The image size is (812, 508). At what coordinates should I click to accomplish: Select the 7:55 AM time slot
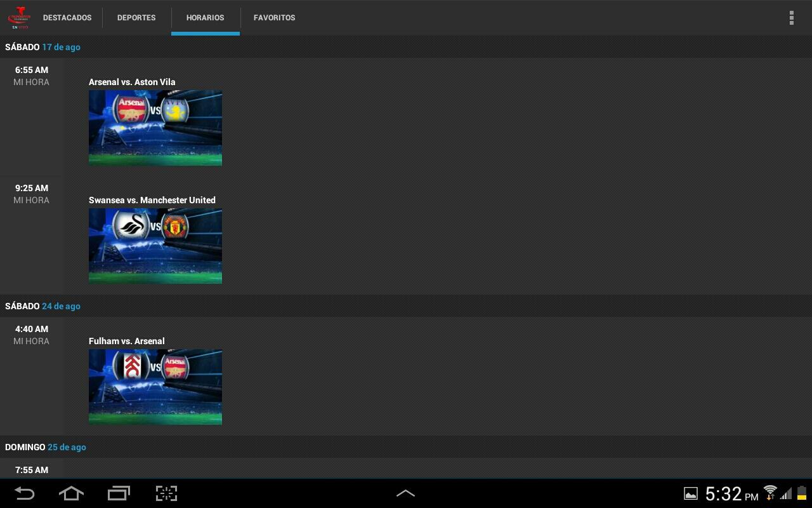point(32,470)
